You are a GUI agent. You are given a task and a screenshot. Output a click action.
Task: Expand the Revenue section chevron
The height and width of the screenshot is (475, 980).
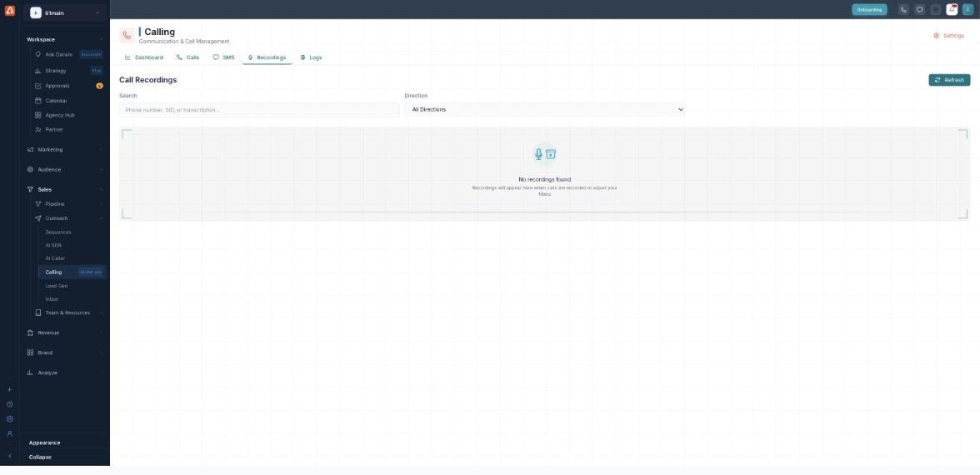(101, 332)
